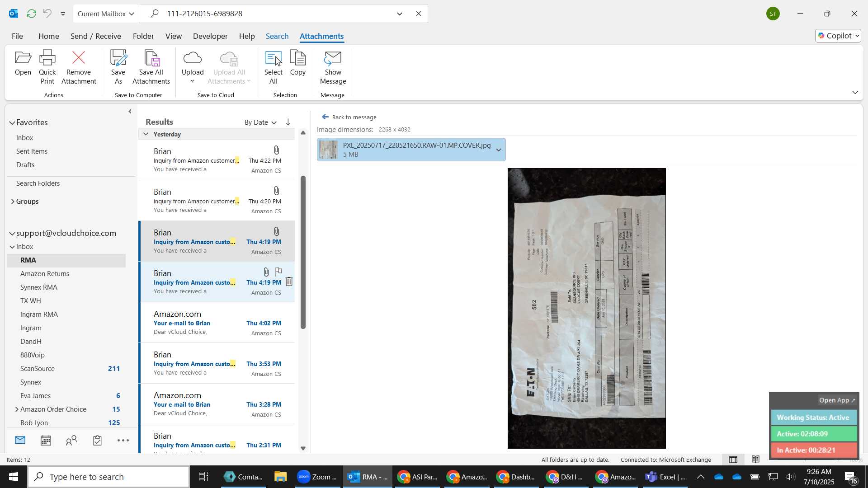
Task: Save attachment with Save As
Action: pos(118,67)
